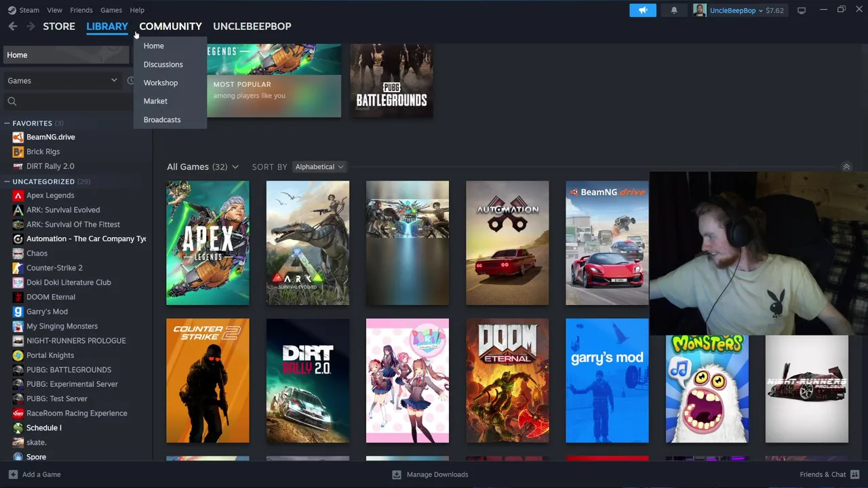Viewport: 868px width, 488px height.
Task: Click Friends & Chat label
Action: point(823,474)
